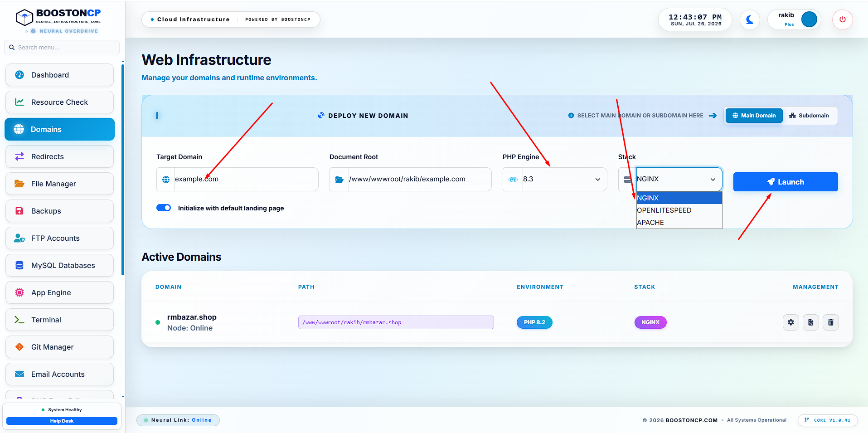Open the file icon for rmbazar.shop
The width and height of the screenshot is (868, 433).
tap(810, 322)
